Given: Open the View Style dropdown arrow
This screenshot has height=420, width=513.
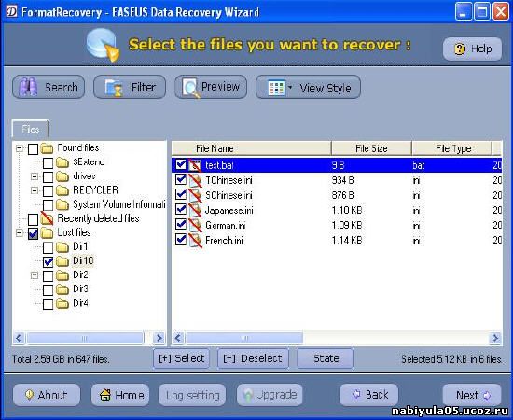Looking at the screenshot, I should pos(290,88).
